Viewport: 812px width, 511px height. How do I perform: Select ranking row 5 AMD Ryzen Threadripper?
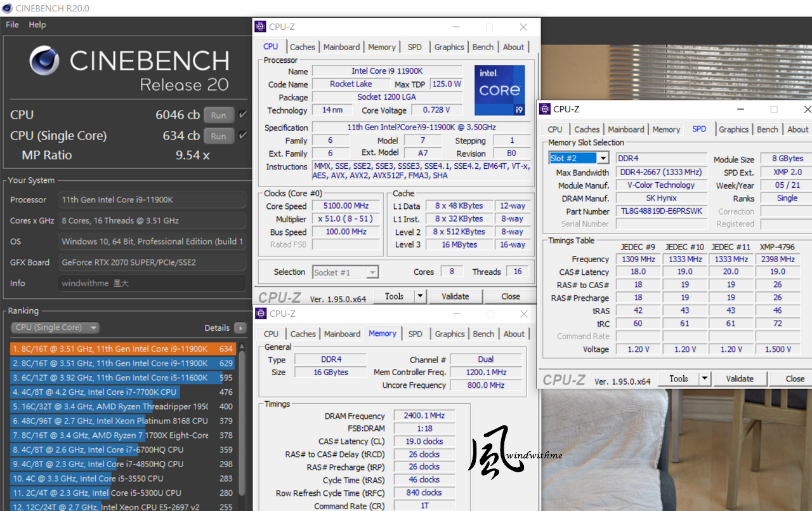[123, 406]
